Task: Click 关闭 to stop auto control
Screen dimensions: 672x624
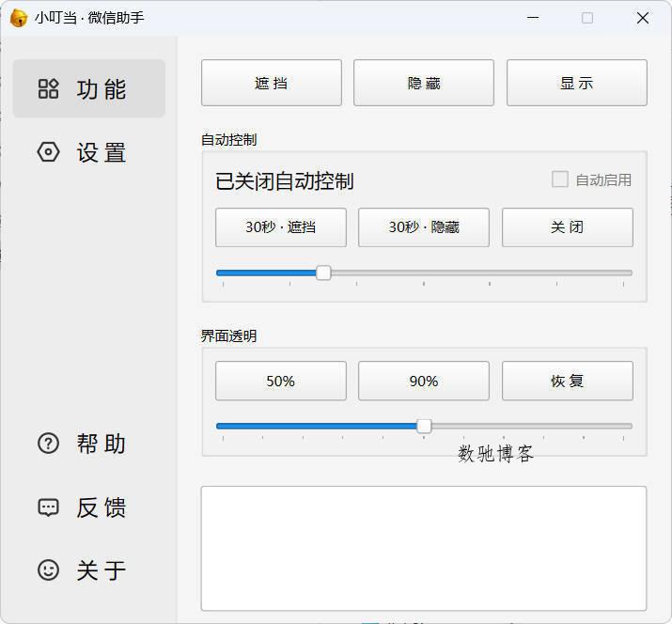Action: pyautogui.click(x=568, y=227)
